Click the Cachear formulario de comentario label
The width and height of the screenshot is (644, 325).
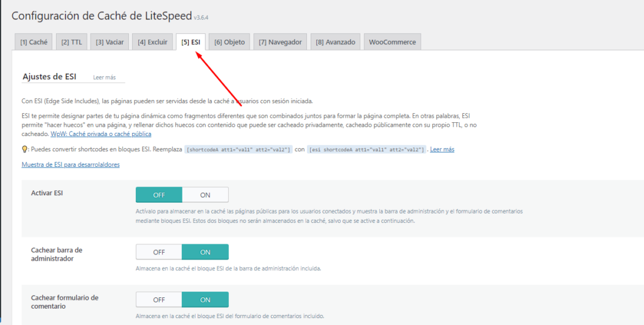pos(65,302)
